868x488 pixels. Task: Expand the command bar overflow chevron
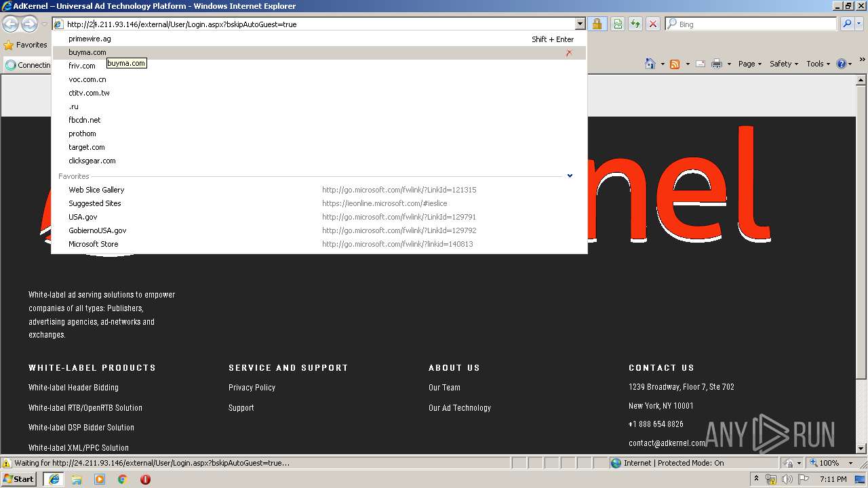click(863, 60)
